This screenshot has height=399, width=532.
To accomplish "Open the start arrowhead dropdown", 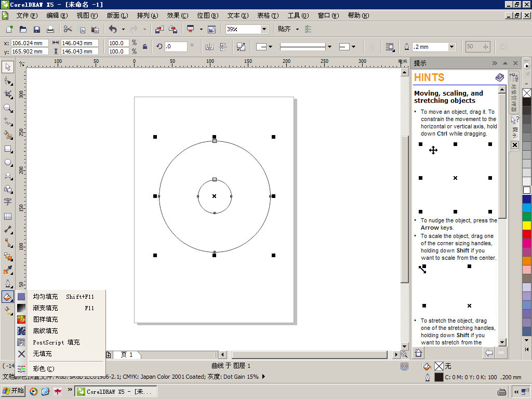I will pyautogui.click(x=270, y=47).
